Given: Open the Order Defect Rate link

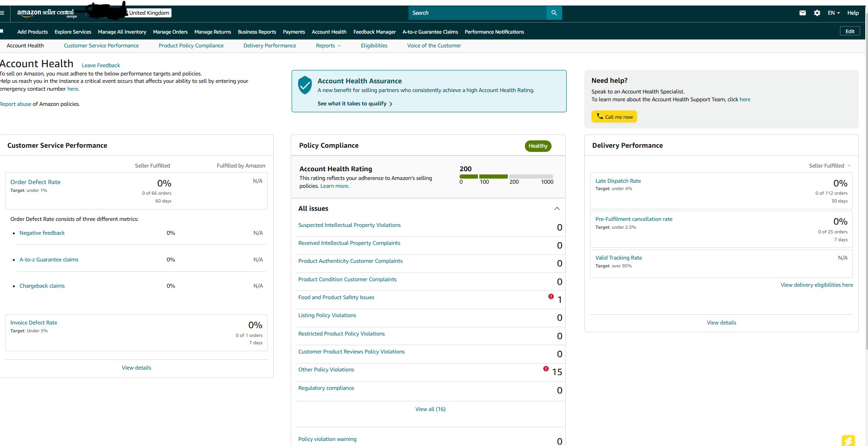Looking at the screenshot, I should tap(35, 182).
